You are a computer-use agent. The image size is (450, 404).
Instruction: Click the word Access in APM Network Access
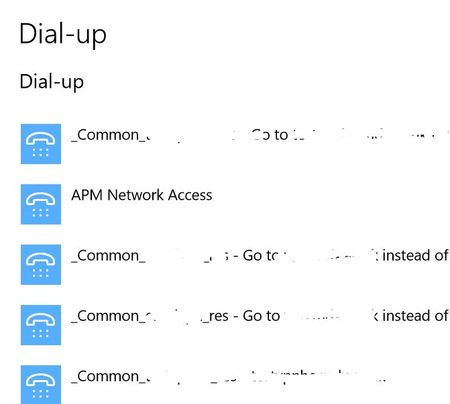pyautogui.click(x=190, y=195)
